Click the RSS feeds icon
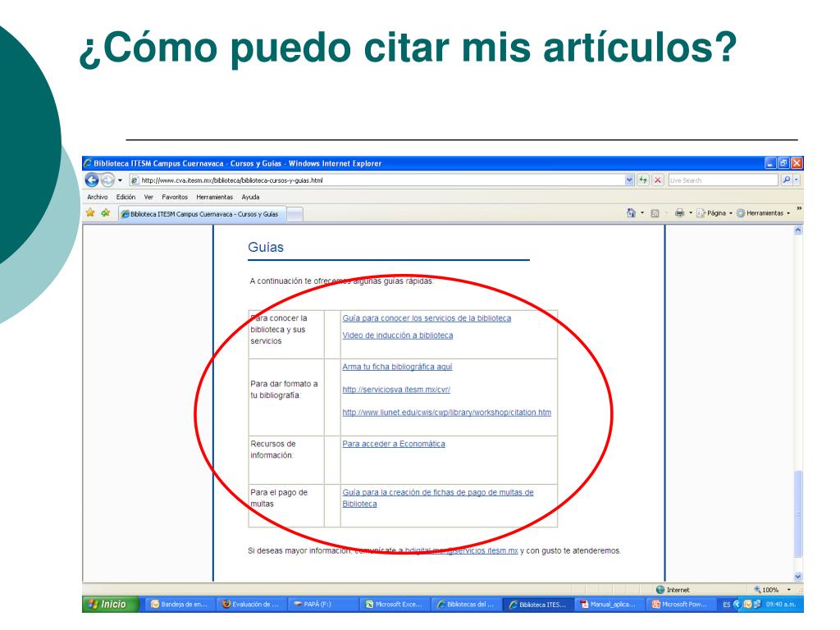 pos(655,213)
